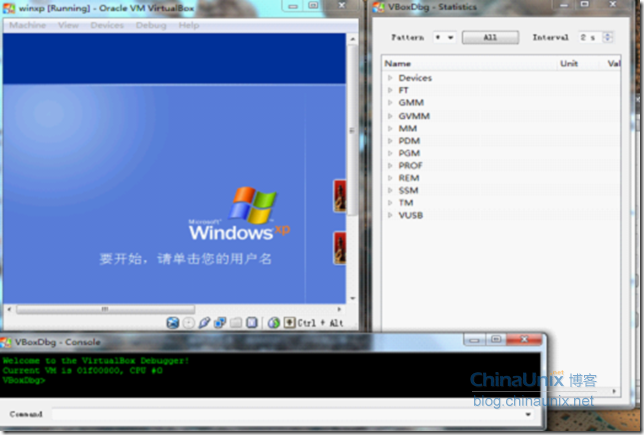
Task: Open the Command history dropdown arrow
Action: click(x=528, y=414)
